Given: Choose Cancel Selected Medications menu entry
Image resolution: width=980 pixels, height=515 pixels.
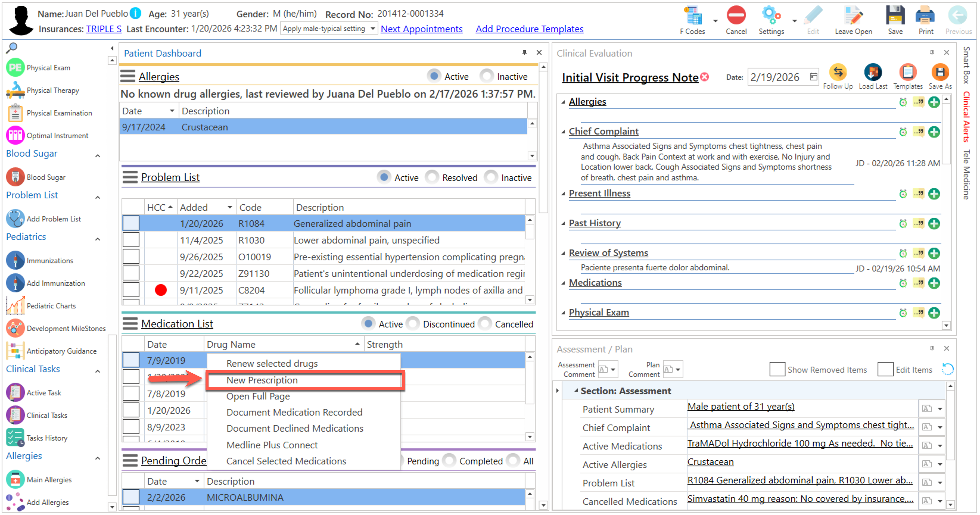Looking at the screenshot, I should [x=286, y=461].
